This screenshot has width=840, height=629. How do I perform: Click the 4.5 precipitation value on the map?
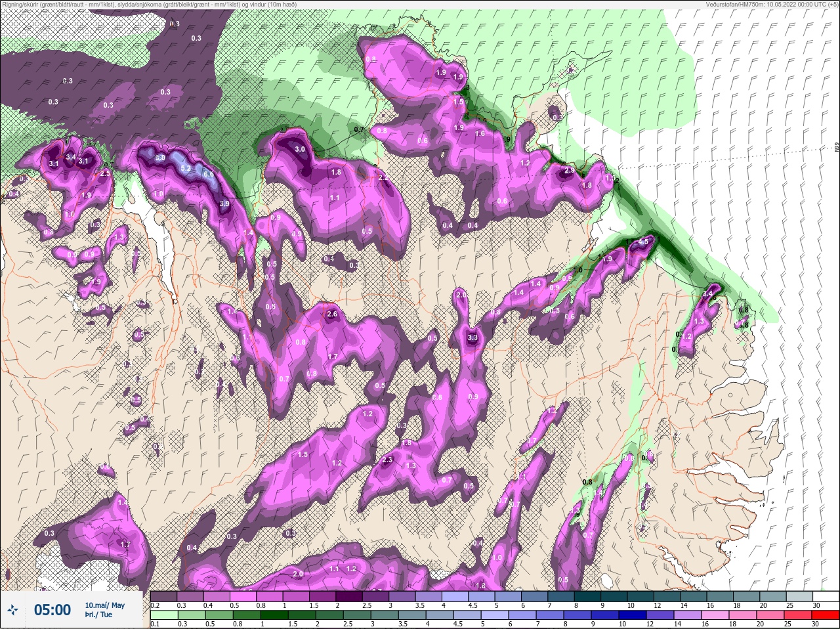pos(643,242)
